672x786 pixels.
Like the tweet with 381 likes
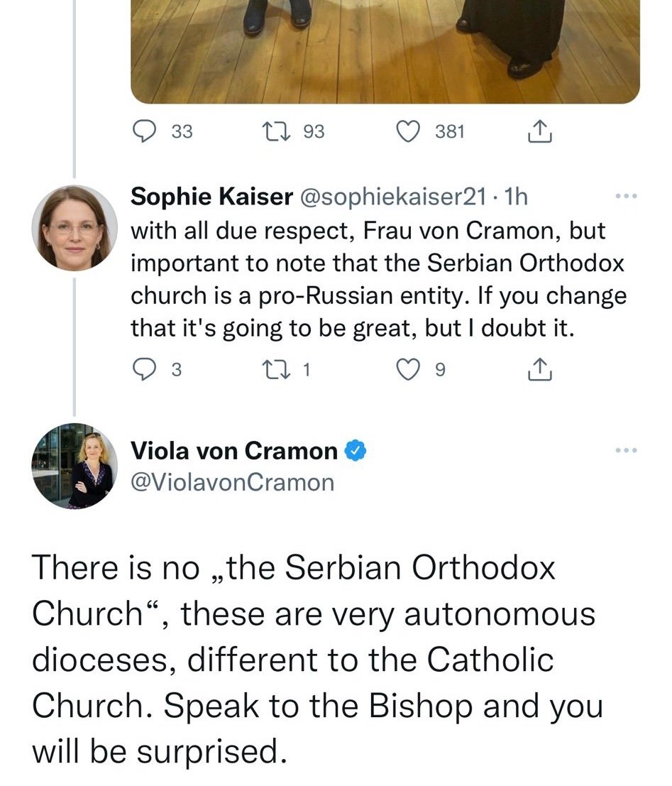tap(408, 132)
